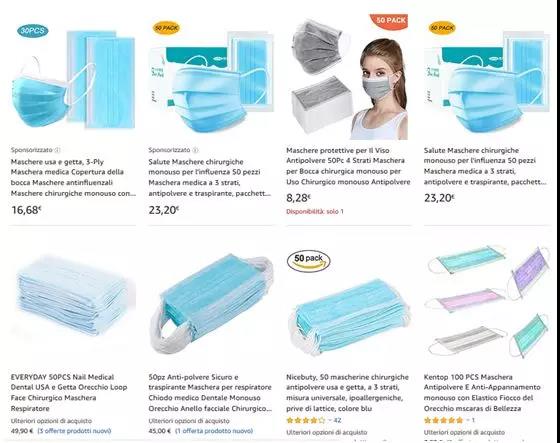Open 'Maschere usa e getta, 3-Ply' product title

pyautogui.click(x=73, y=178)
